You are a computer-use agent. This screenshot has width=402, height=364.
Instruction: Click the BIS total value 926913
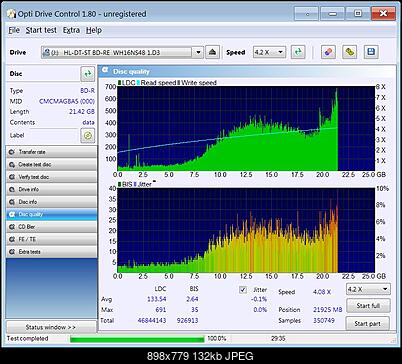[x=187, y=320]
